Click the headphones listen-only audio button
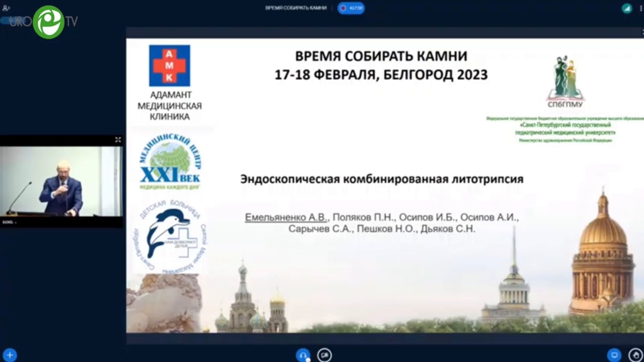Viewport: 644px width, 362px height. point(303,355)
